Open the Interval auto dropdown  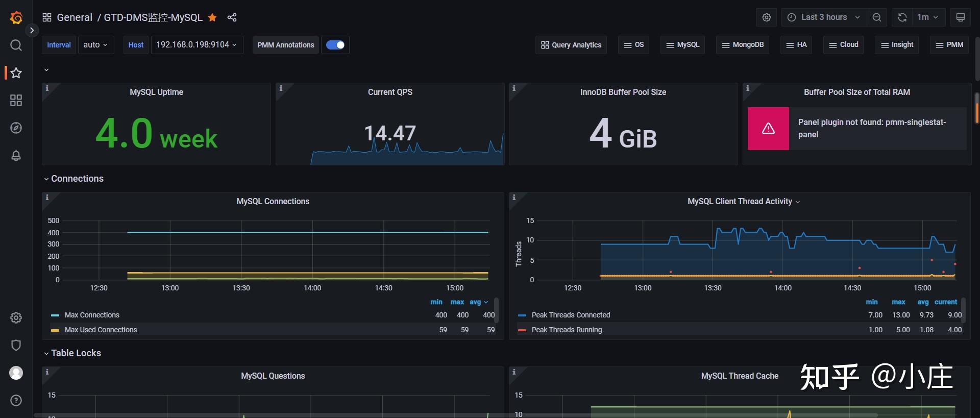coord(95,45)
